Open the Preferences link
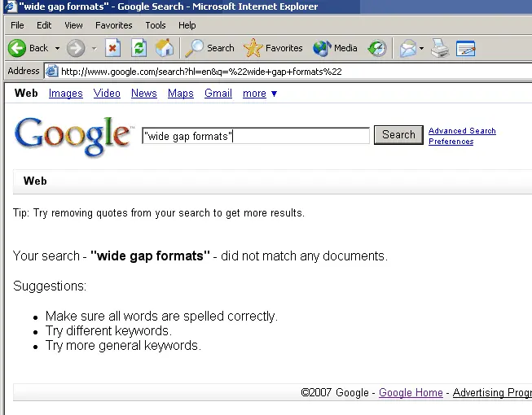Screen dimensions: 532x415 tap(451, 142)
